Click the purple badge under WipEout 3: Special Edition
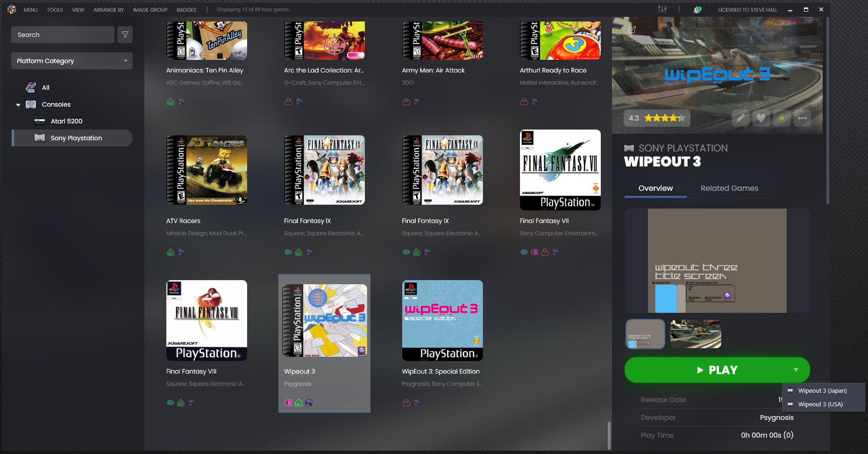The image size is (868, 454). point(417,403)
